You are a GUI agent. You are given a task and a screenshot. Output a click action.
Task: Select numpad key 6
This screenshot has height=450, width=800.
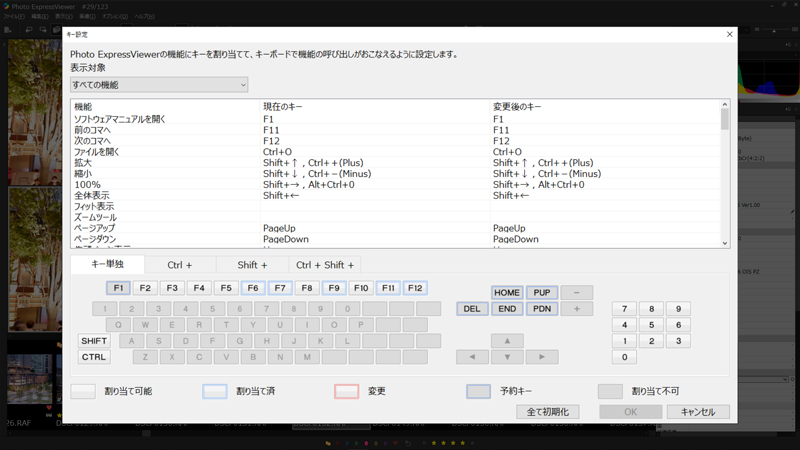(679, 325)
